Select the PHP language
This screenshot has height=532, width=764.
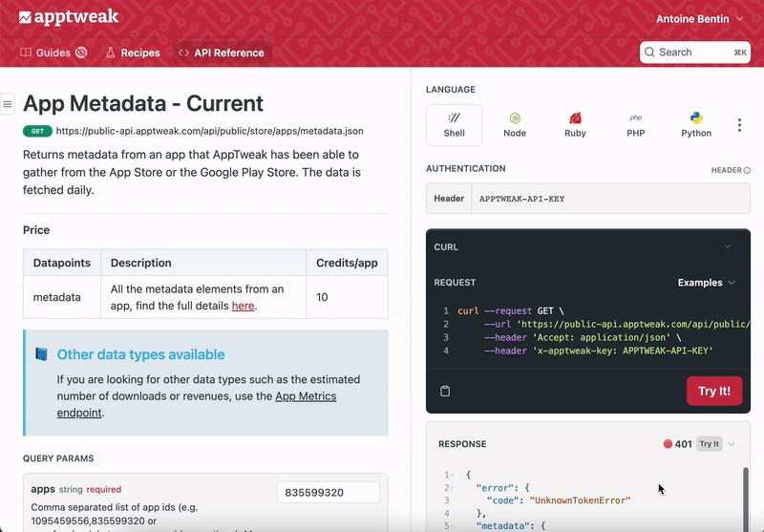(x=635, y=125)
